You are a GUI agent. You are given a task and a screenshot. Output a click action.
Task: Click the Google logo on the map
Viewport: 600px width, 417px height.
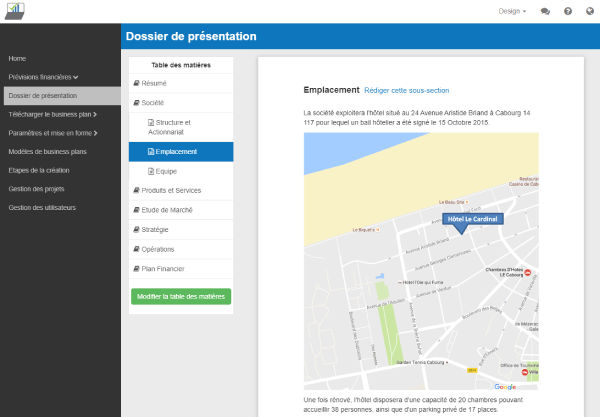(505, 387)
